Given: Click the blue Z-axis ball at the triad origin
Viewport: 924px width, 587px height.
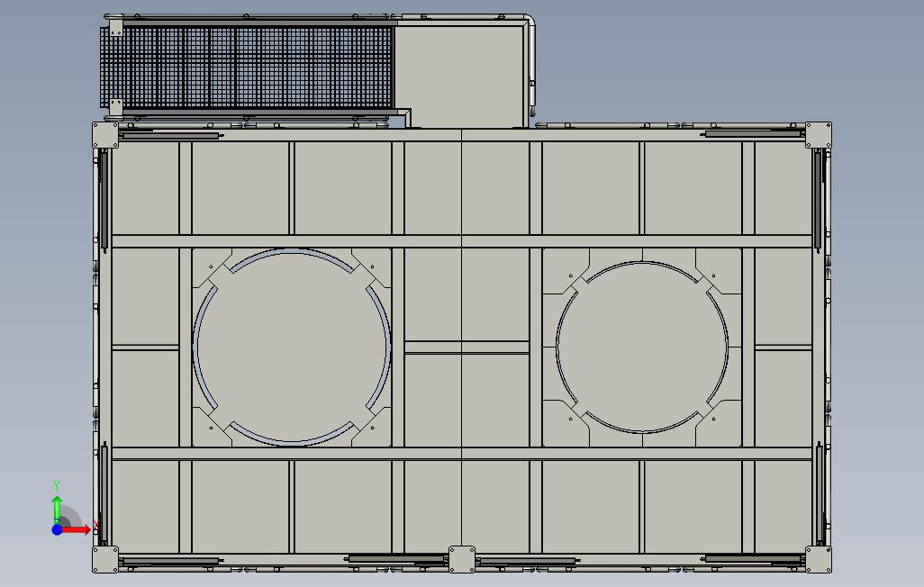Looking at the screenshot, I should click(x=57, y=530).
